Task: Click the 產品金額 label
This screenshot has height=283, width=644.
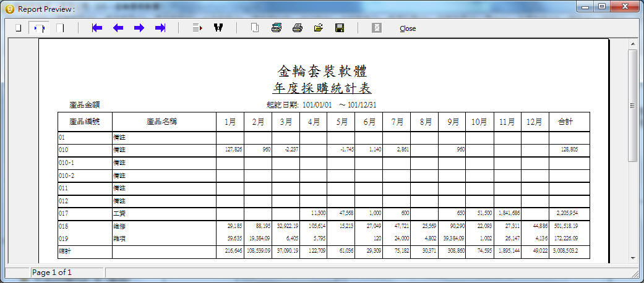Action: pyautogui.click(x=85, y=105)
